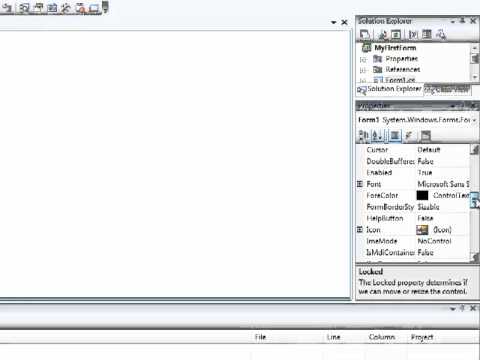
Task: Click View Code icon in Solution Explorer
Action: pos(413,34)
